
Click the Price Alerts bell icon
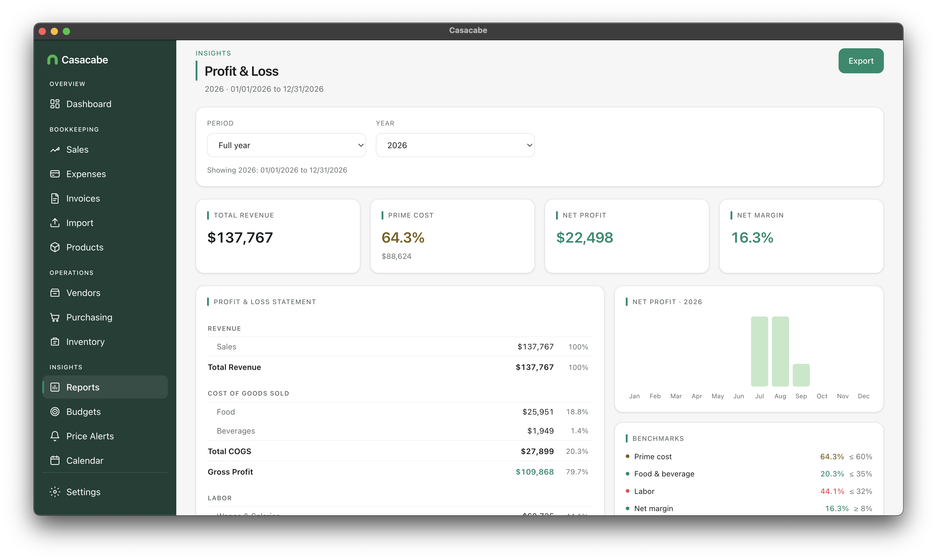point(55,436)
